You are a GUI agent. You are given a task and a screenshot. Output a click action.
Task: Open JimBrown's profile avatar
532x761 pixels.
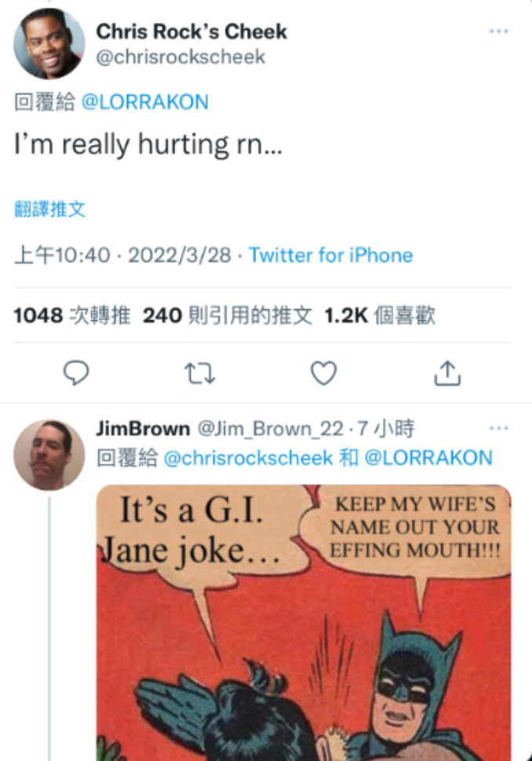coord(49,455)
